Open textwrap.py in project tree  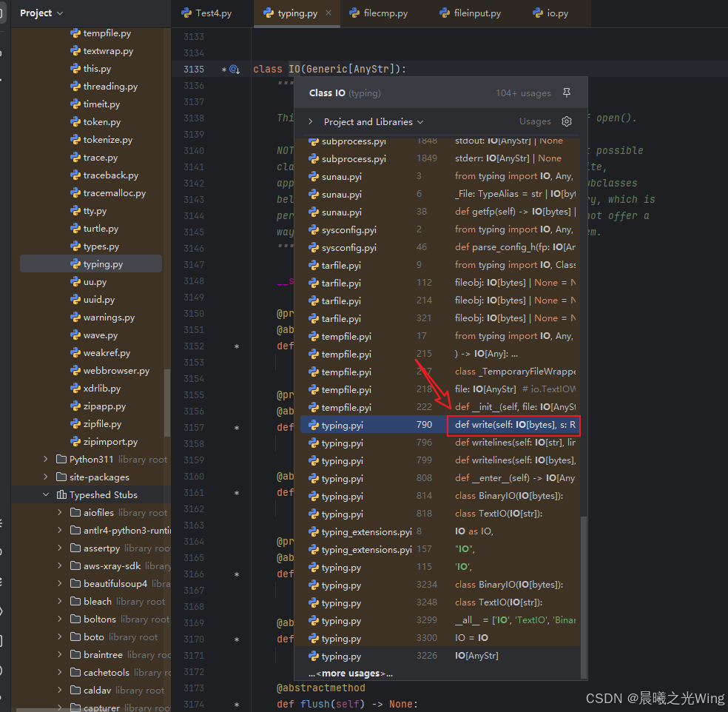click(101, 51)
